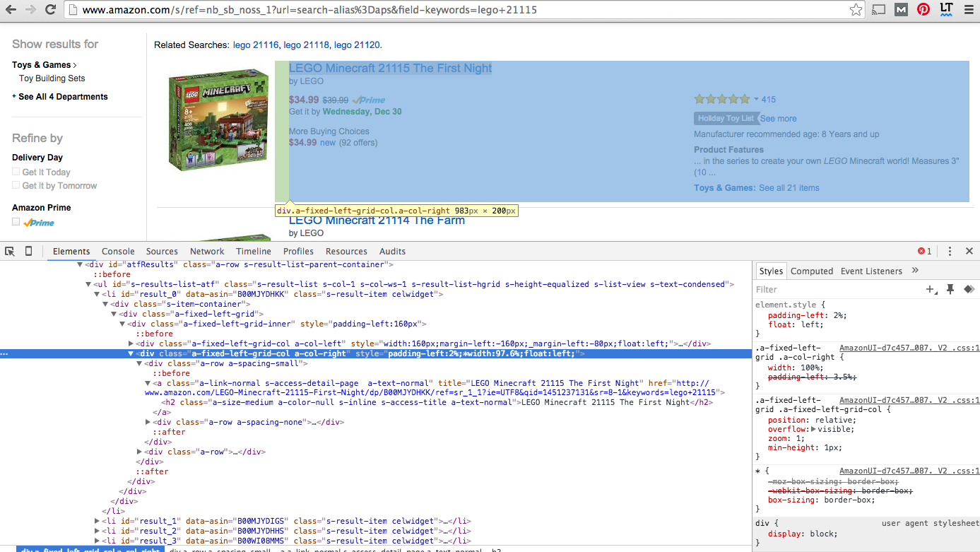Open Toys & Games department link
The width and height of the screenshot is (980, 552).
point(42,65)
